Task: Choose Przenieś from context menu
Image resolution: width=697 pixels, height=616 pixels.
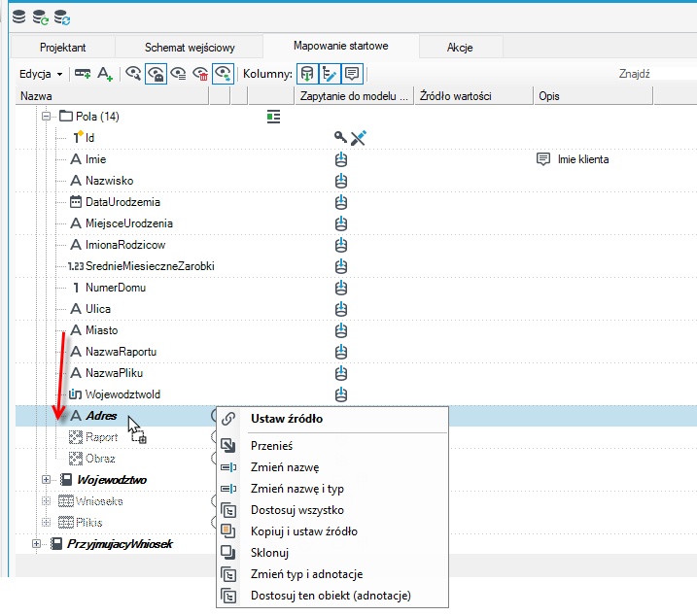Action: tap(332, 445)
